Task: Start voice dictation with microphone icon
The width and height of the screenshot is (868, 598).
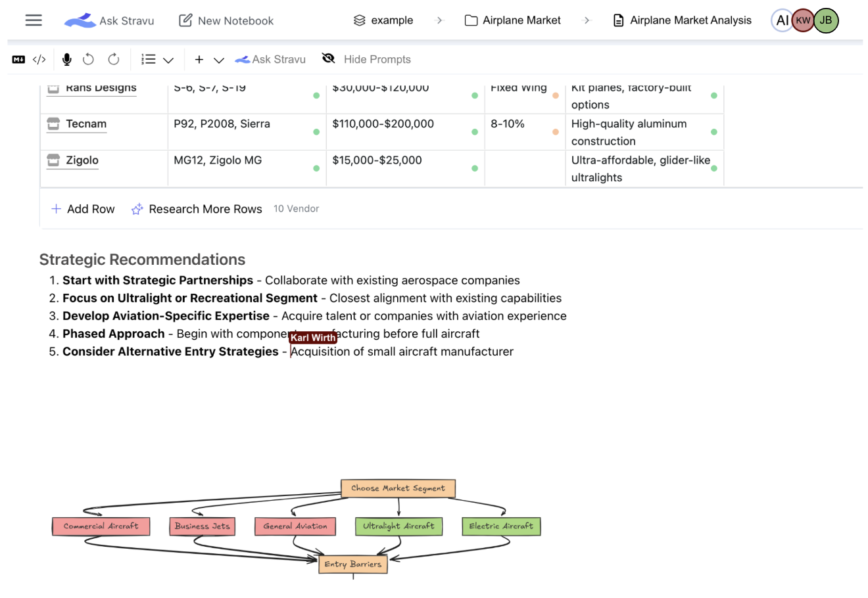Action: coord(66,60)
